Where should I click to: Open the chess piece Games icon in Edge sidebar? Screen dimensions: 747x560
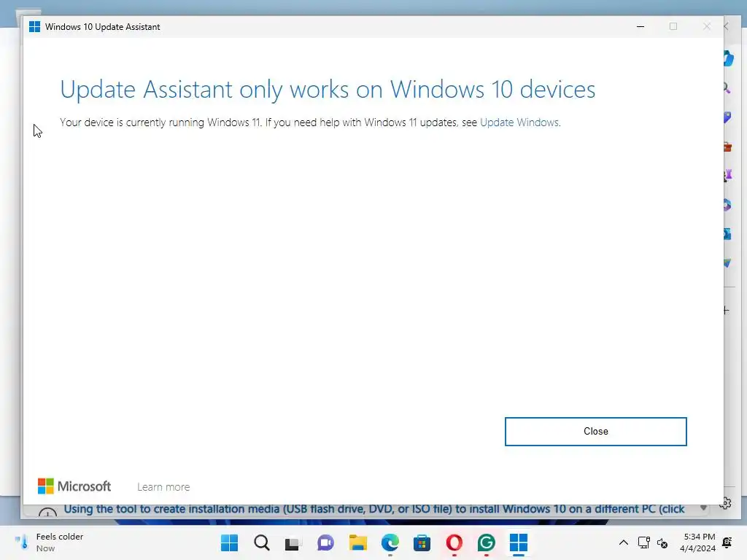coord(727,176)
